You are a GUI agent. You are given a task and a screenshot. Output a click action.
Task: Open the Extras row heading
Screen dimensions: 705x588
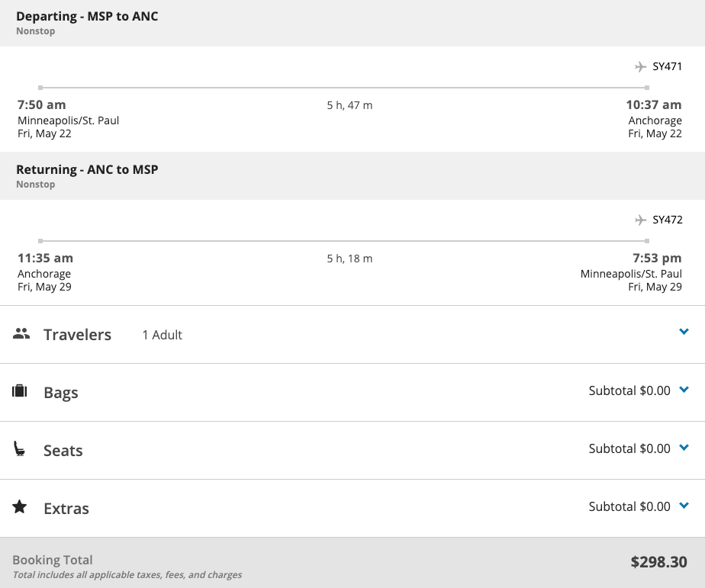tap(66, 509)
